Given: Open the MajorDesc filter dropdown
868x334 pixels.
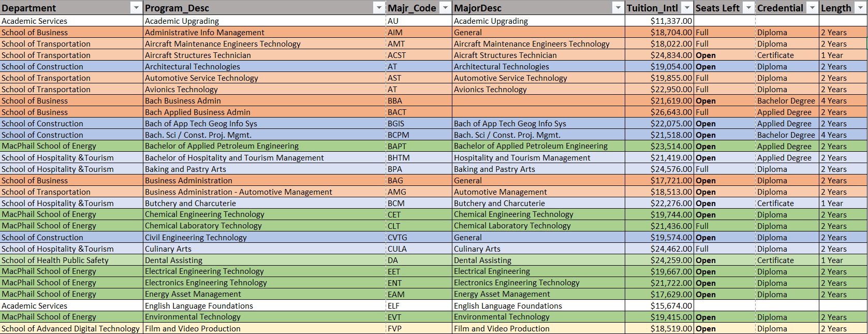Looking at the screenshot, I should pos(617,8).
